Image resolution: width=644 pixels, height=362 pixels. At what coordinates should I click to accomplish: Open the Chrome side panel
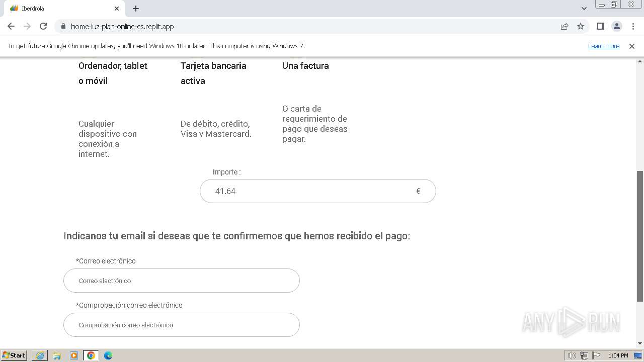click(600, 26)
